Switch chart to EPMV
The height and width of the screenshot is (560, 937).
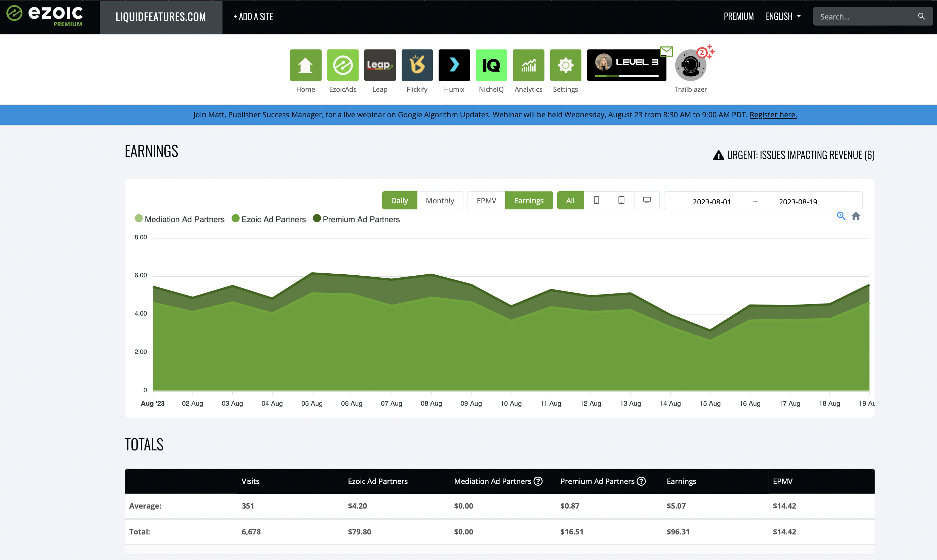(x=486, y=200)
